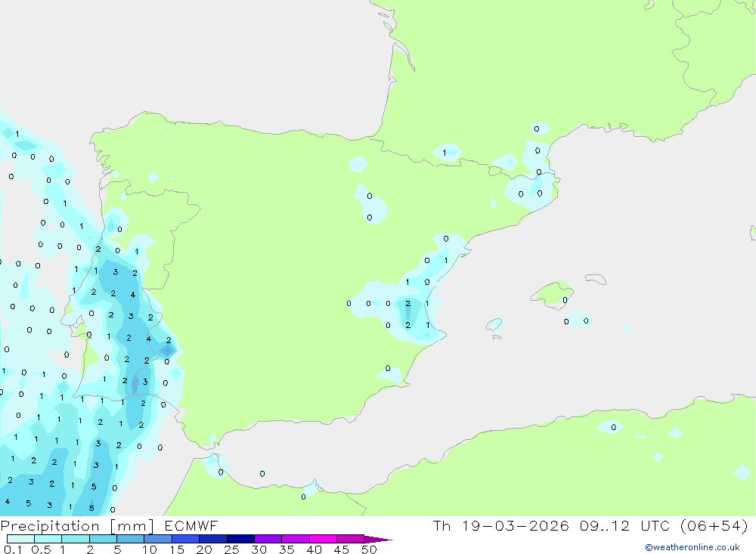
Task: Click the '45' legend label
Action: [x=342, y=549]
